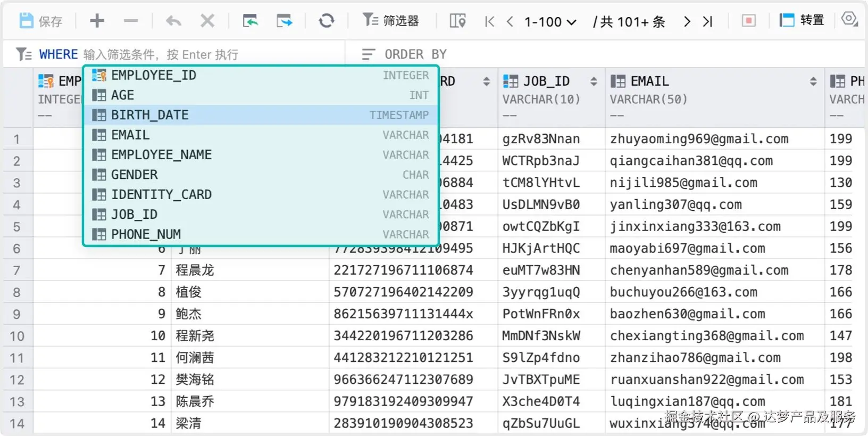This screenshot has height=436, width=868.
Task: Click the import data icon
Action: [x=250, y=21]
